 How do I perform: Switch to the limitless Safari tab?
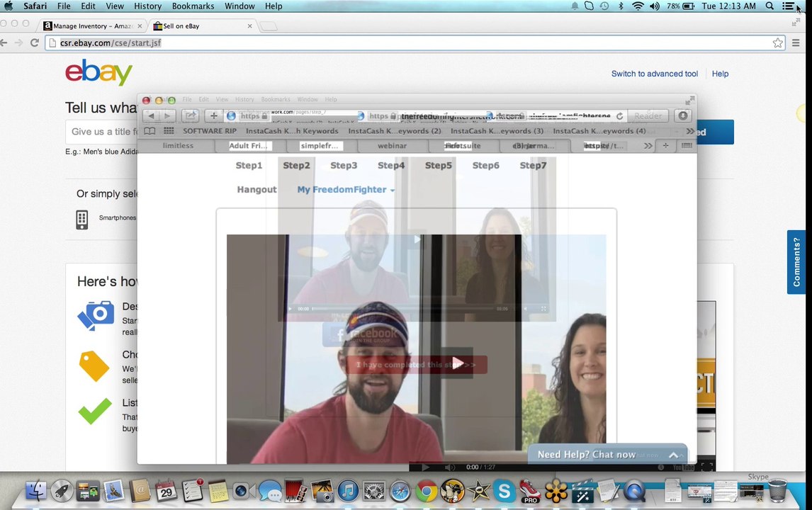(x=178, y=146)
